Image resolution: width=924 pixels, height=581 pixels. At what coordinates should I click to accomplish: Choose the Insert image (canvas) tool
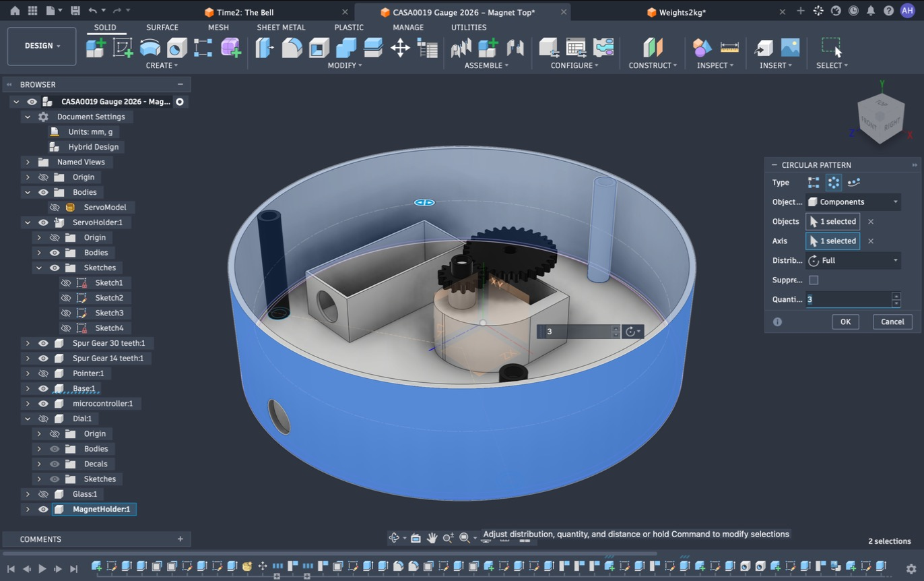790,48
